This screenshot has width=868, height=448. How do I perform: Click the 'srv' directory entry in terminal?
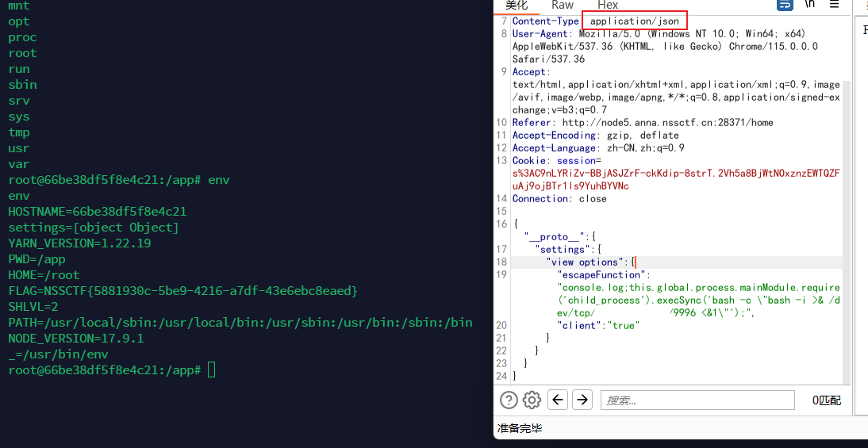[19, 101]
